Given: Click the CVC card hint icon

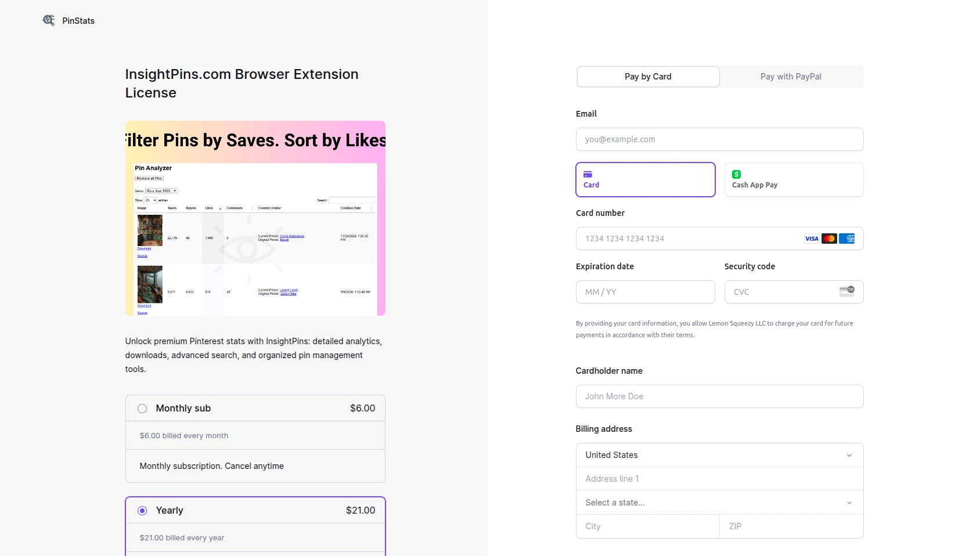Looking at the screenshot, I should click(x=847, y=291).
